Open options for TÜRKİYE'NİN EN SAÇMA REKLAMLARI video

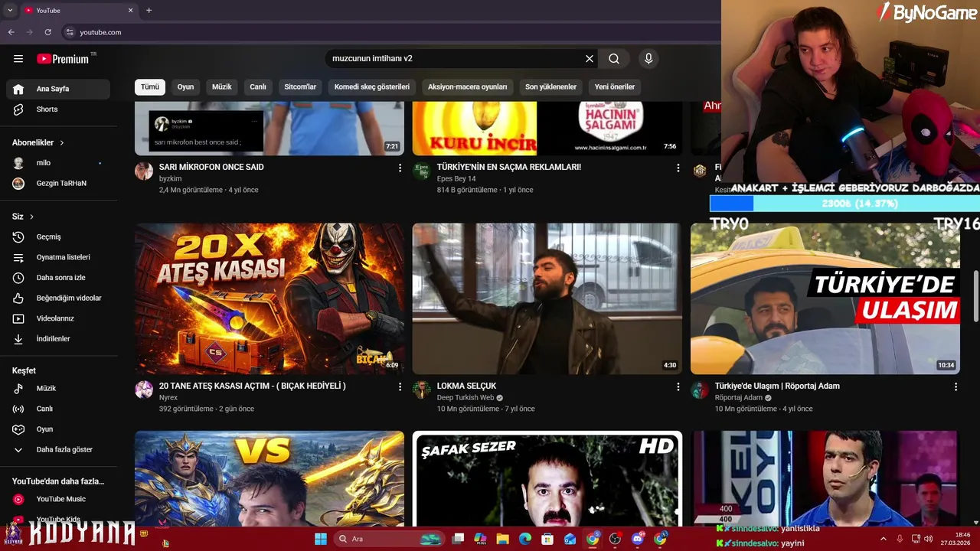click(x=678, y=168)
